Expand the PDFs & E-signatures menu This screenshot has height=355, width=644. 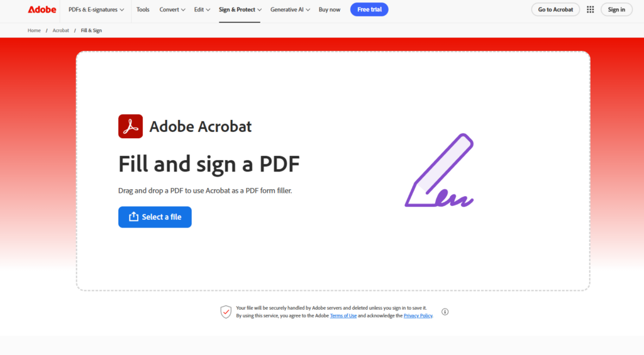tap(96, 9)
